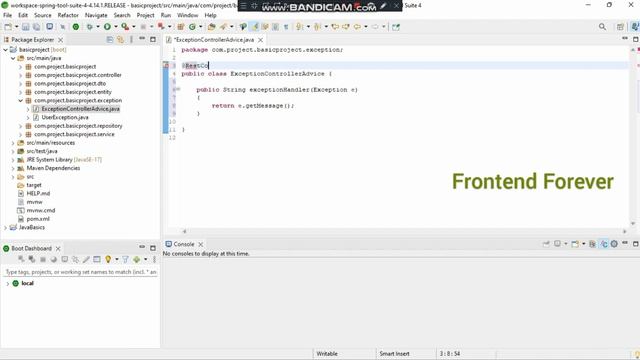
Task: Click the open console icon in Boot Dashboard
Action: [x=64, y=259]
